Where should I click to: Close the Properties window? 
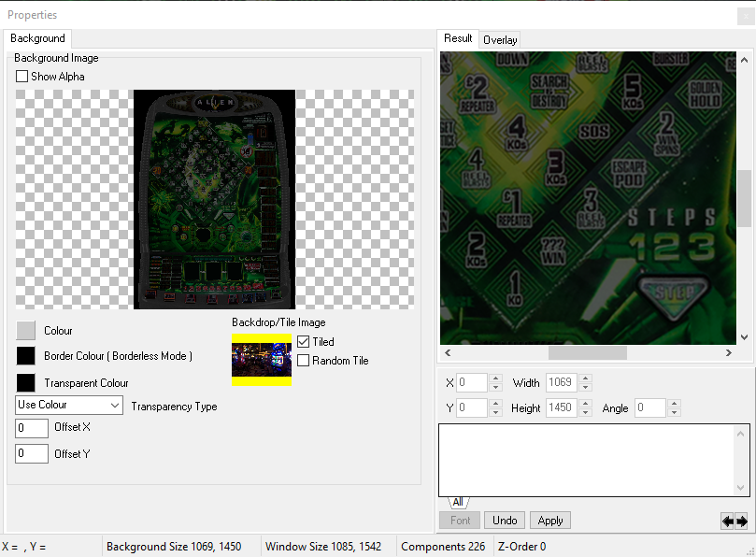pos(746,17)
